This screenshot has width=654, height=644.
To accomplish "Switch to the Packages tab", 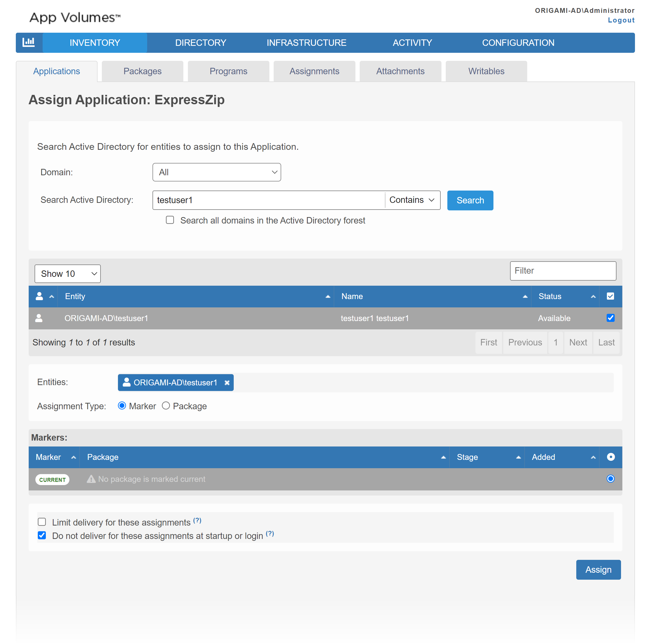I will tap(142, 71).
